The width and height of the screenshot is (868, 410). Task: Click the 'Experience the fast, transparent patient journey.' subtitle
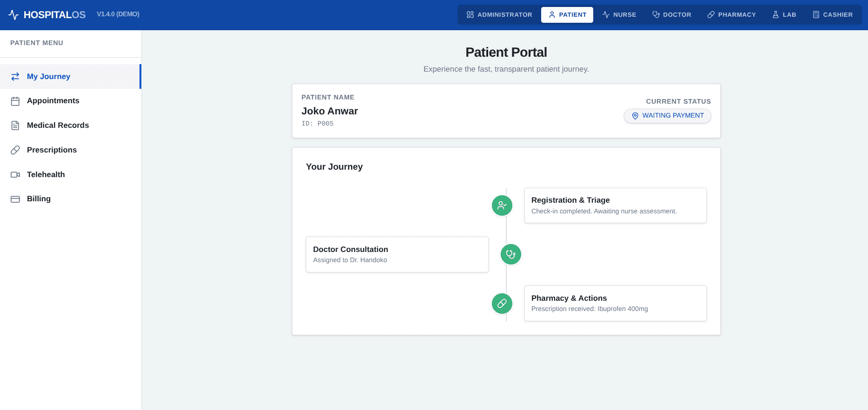(x=506, y=69)
